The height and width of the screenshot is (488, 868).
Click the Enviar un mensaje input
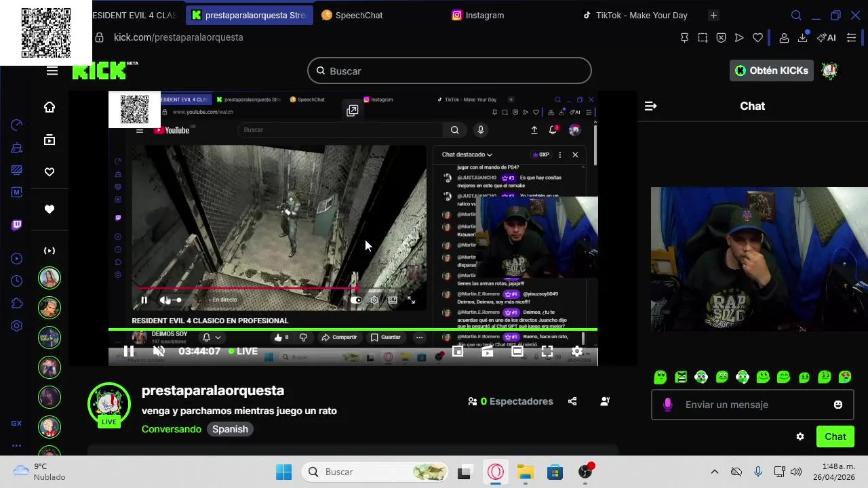[x=753, y=405]
